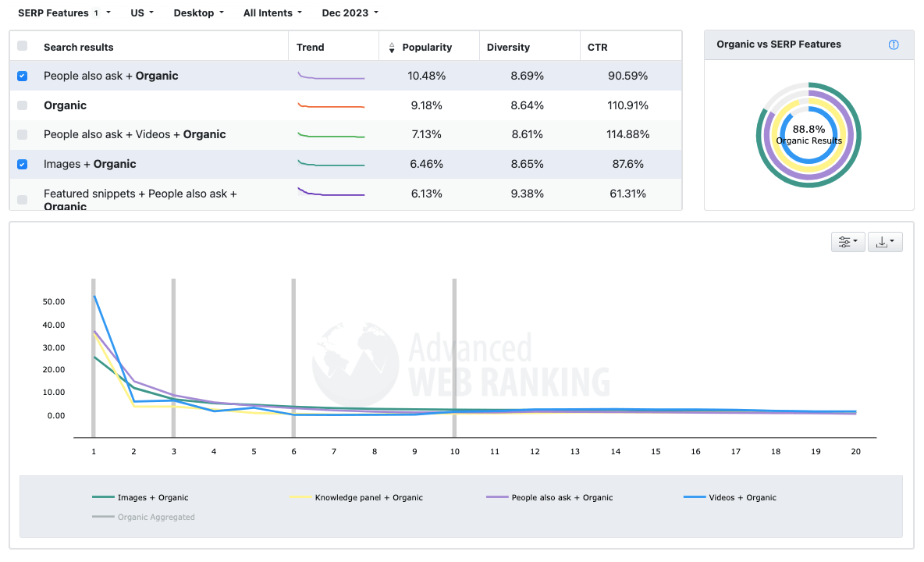Open the chart settings sliders button
924x562 pixels.
click(848, 242)
